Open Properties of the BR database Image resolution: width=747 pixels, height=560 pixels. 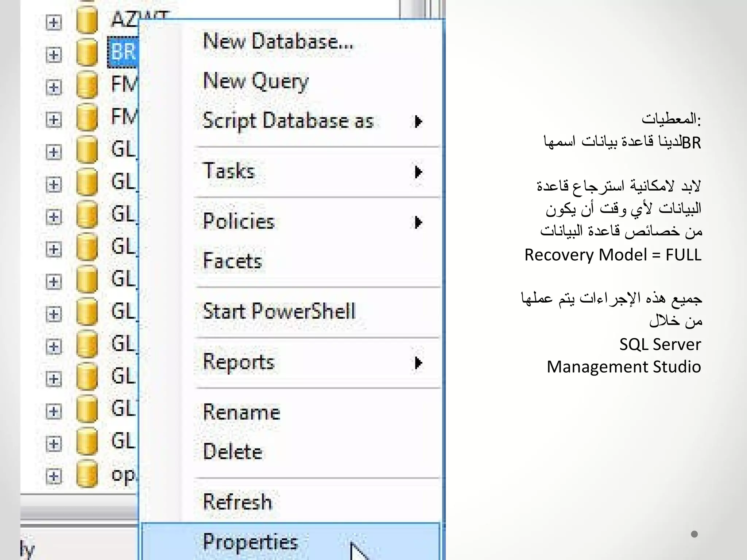click(x=291, y=542)
